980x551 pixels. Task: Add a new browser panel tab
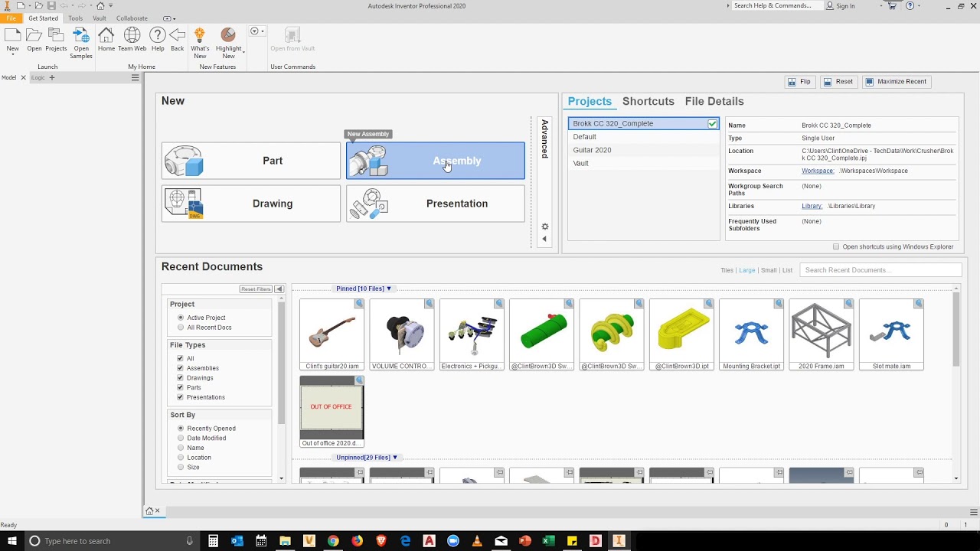pyautogui.click(x=52, y=77)
